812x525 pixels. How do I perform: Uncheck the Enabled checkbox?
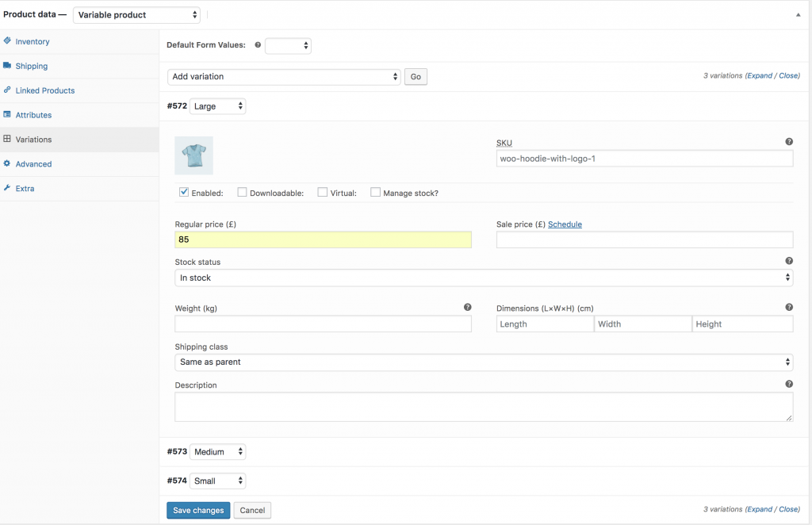[184, 192]
